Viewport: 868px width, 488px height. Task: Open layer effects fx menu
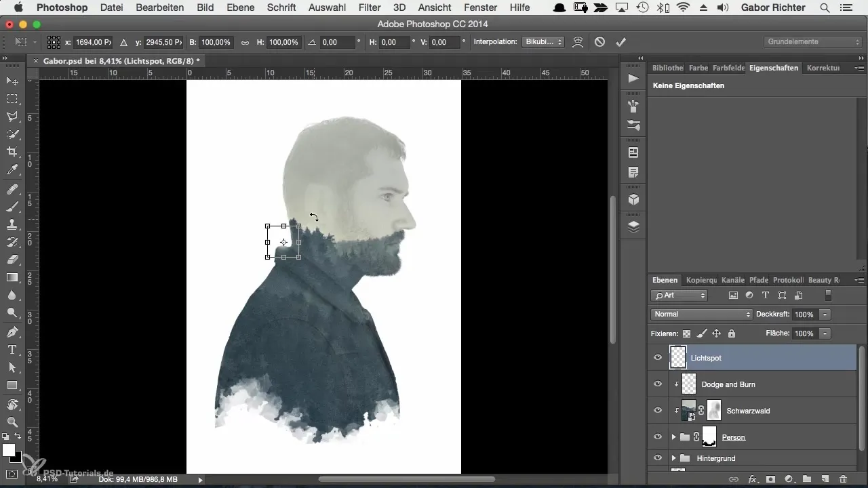pos(752,479)
